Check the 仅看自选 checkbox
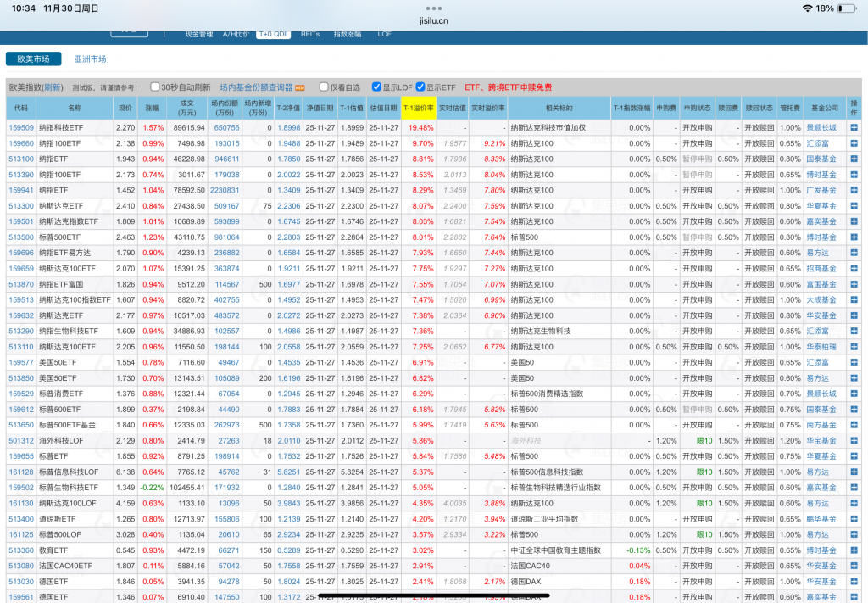The image size is (868, 603). pyautogui.click(x=324, y=87)
